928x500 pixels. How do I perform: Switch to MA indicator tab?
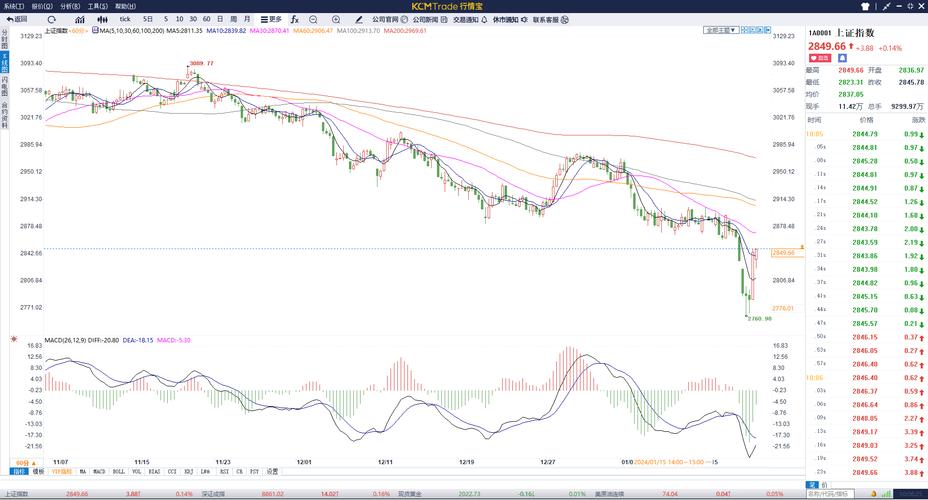pos(83,472)
